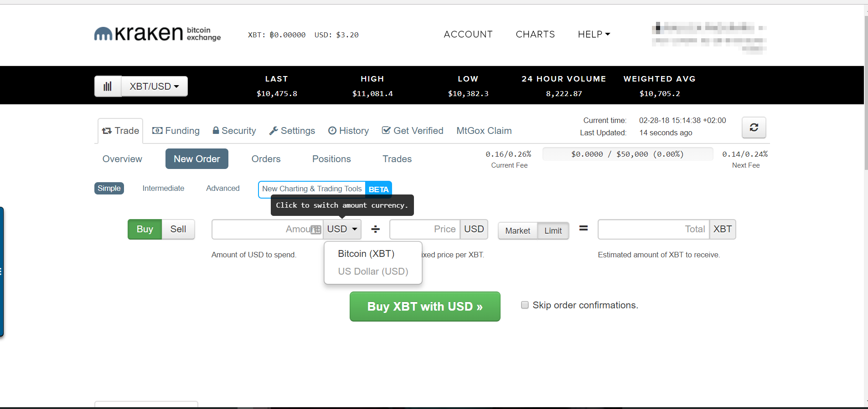Image resolution: width=868 pixels, height=409 pixels.
Task: Choose Bitcoin (XBT) from the currency list
Action: 366,254
